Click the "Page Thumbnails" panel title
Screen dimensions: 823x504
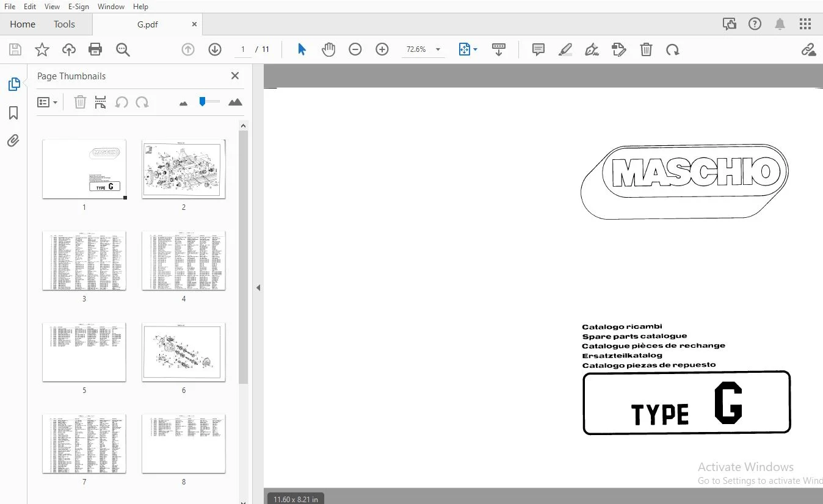tap(71, 76)
